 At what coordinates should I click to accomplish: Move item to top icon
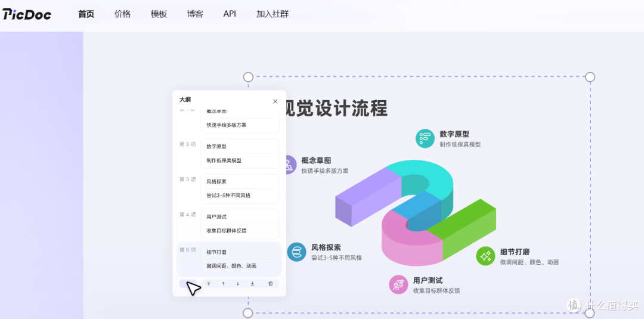pos(209,284)
